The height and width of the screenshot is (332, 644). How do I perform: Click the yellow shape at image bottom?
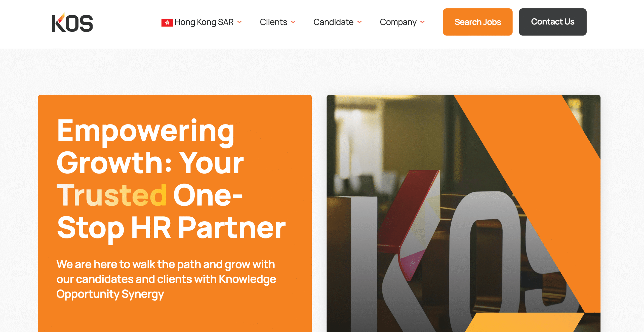click(525, 322)
